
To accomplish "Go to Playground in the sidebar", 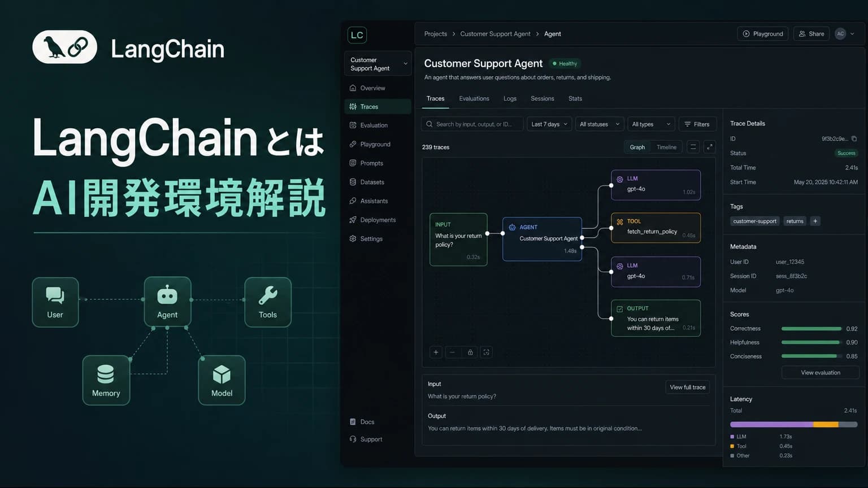I will point(377,145).
